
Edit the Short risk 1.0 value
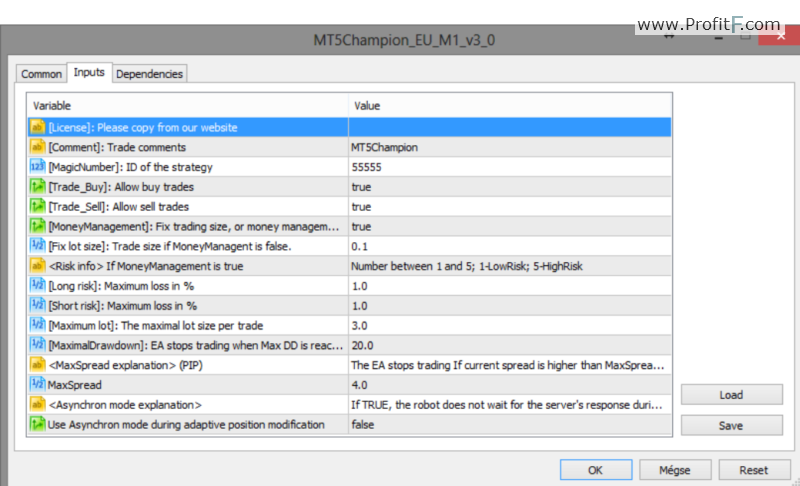510,305
